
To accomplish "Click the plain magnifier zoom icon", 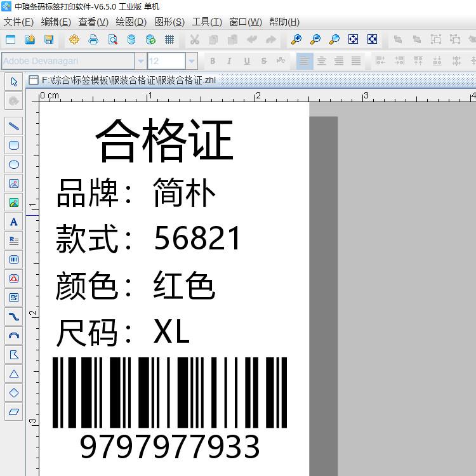I will tap(334, 39).
